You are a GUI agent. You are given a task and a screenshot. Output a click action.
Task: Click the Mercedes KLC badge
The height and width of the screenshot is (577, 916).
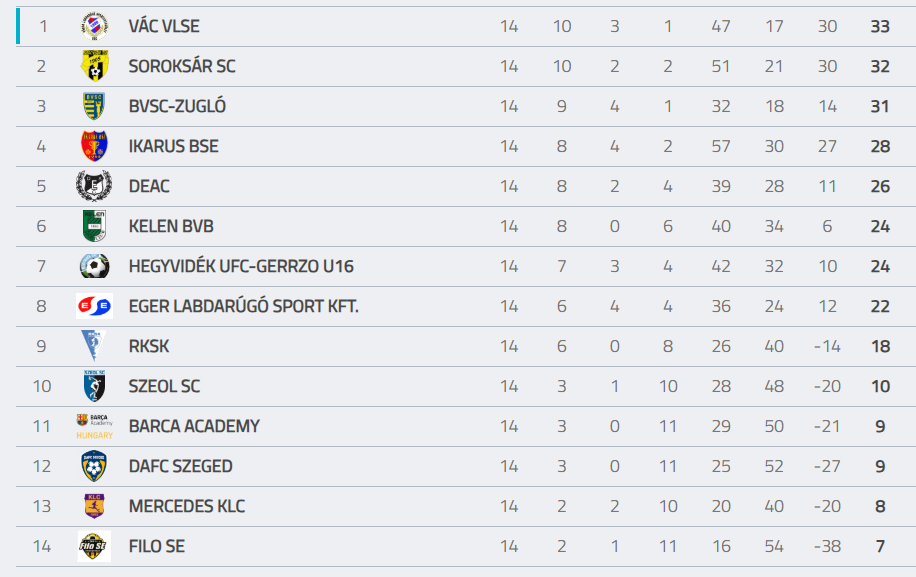pos(94,506)
